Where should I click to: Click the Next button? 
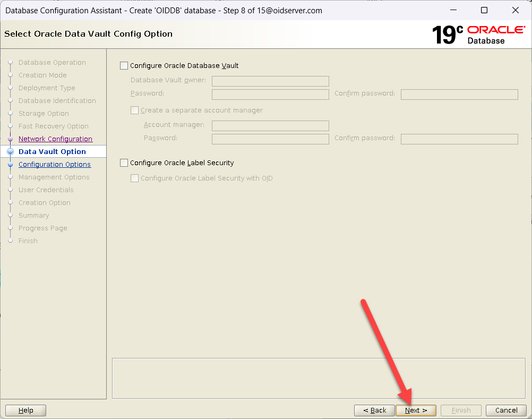point(416,410)
